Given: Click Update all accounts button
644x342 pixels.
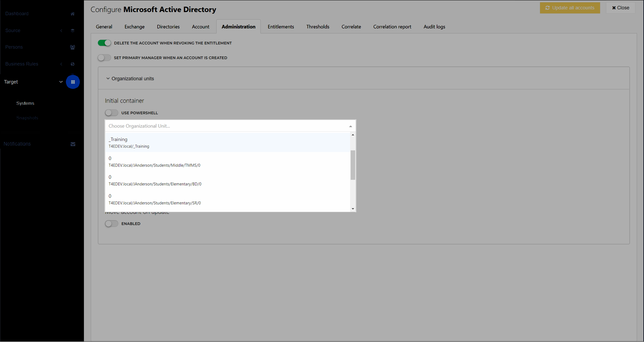Looking at the screenshot, I should point(570,8).
